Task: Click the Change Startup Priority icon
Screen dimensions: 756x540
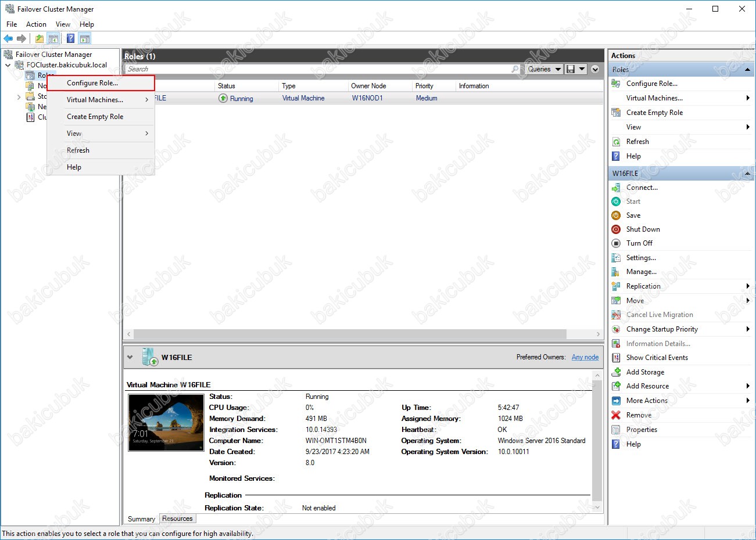Action: (x=616, y=329)
